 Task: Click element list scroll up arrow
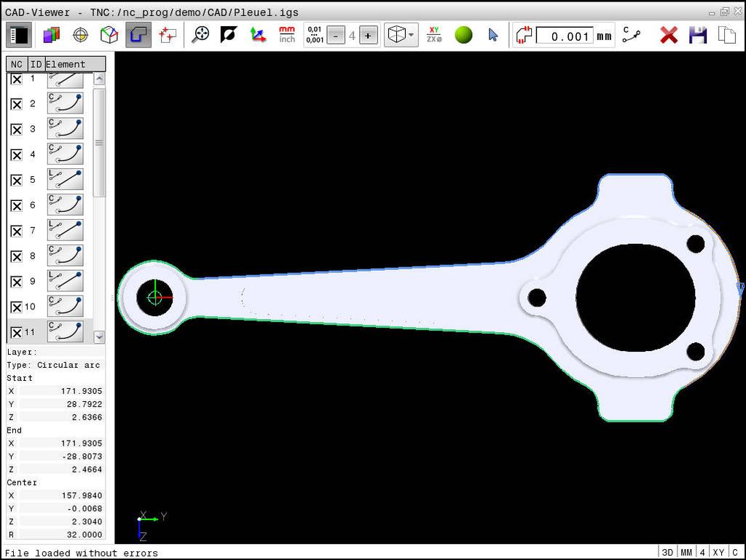click(99, 79)
